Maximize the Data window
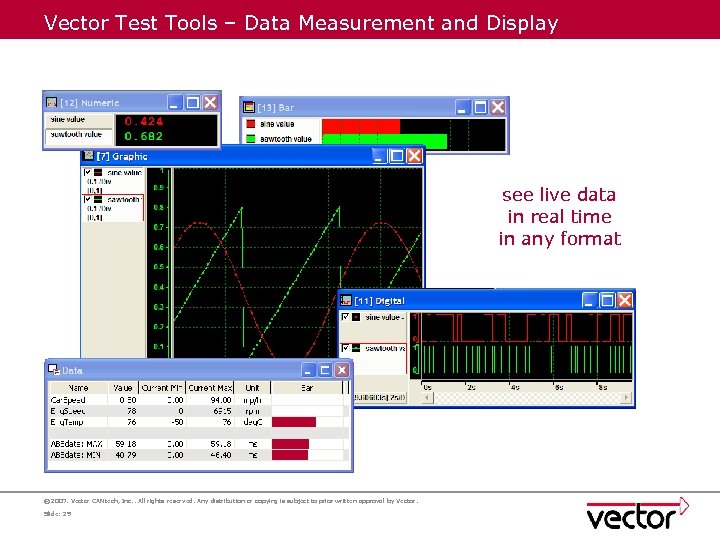Image resolution: width=720 pixels, height=540 pixels. [325, 370]
